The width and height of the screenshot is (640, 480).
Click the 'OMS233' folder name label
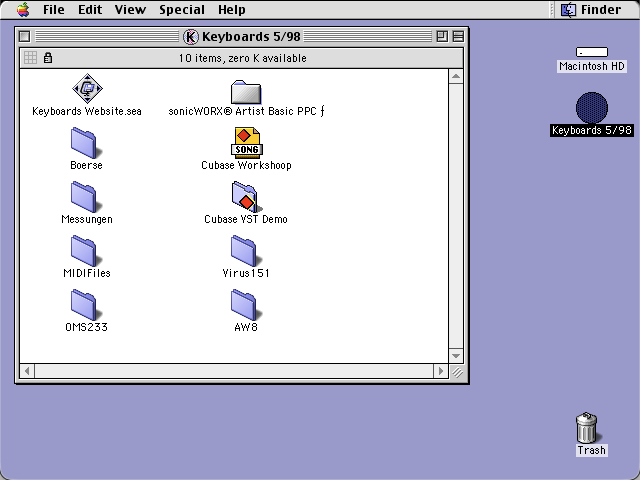[86, 327]
